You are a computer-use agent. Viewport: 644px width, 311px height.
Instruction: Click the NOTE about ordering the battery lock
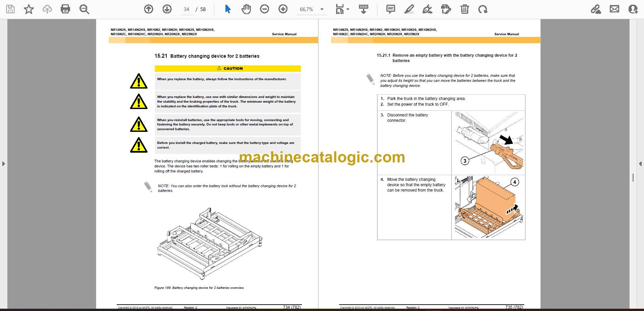227,188
